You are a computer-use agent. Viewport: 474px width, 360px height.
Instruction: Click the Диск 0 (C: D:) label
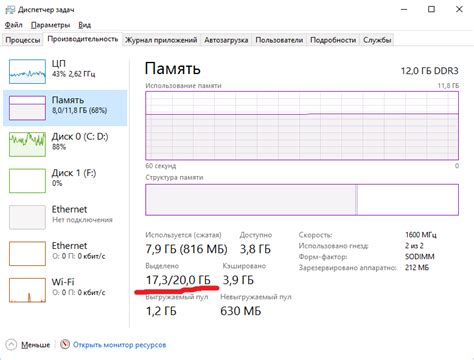[x=80, y=136]
